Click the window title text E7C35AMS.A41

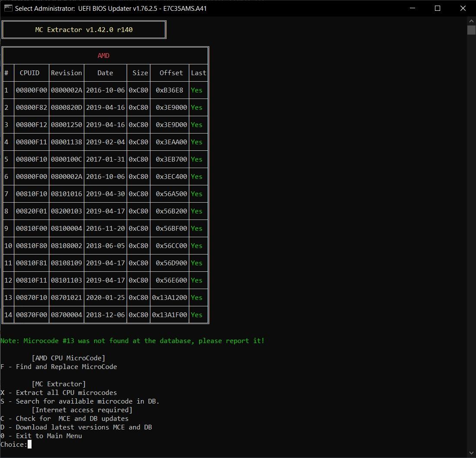pyautogui.click(x=185, y=9)
